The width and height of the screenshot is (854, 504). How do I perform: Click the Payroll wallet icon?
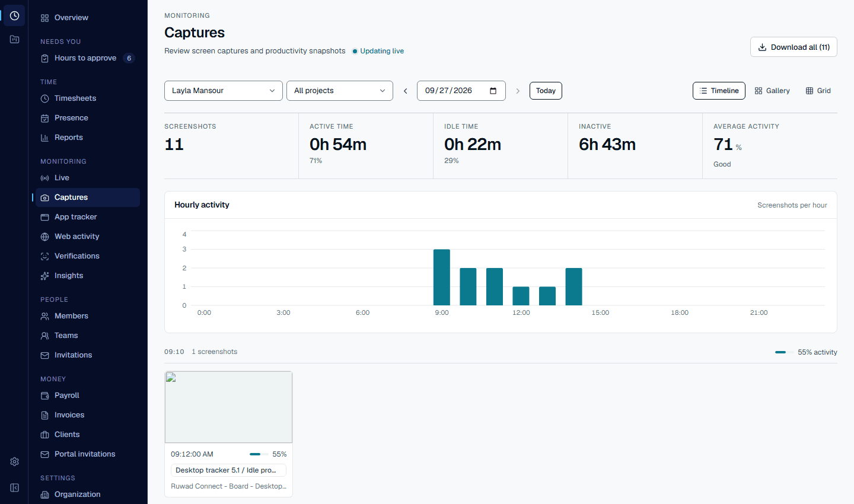click(44, 395)
